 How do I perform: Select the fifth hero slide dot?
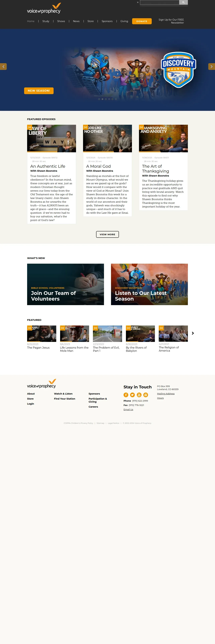pos(113,99)
